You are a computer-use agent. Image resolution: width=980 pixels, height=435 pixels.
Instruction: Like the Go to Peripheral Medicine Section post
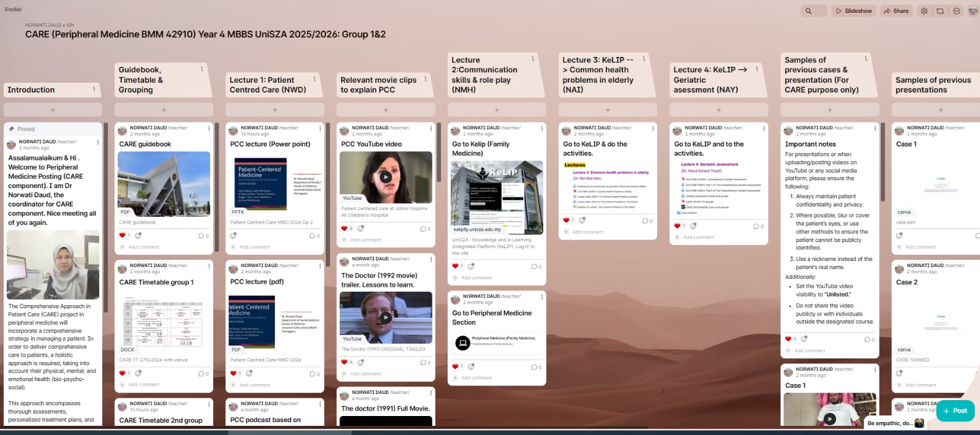click(455, 367)
